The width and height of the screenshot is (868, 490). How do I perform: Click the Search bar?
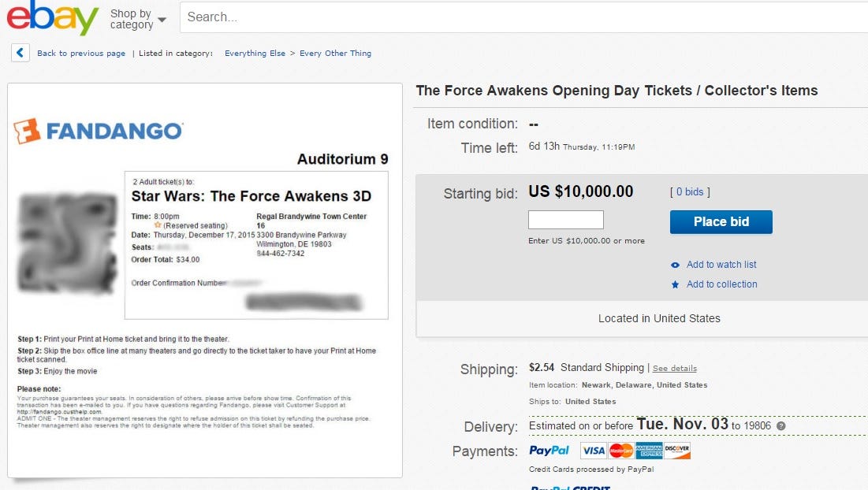click(x=394, y=17)
